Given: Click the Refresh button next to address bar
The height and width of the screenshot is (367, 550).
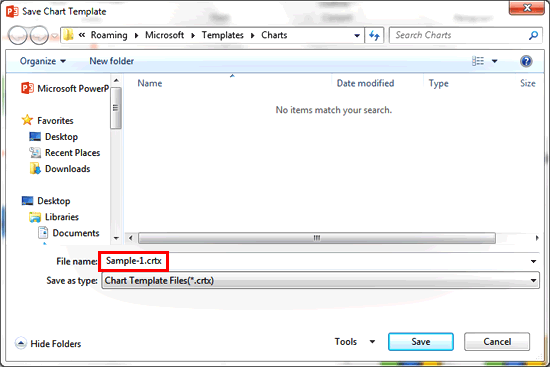Looking at the screenshot, I should (x=374, y=35).
